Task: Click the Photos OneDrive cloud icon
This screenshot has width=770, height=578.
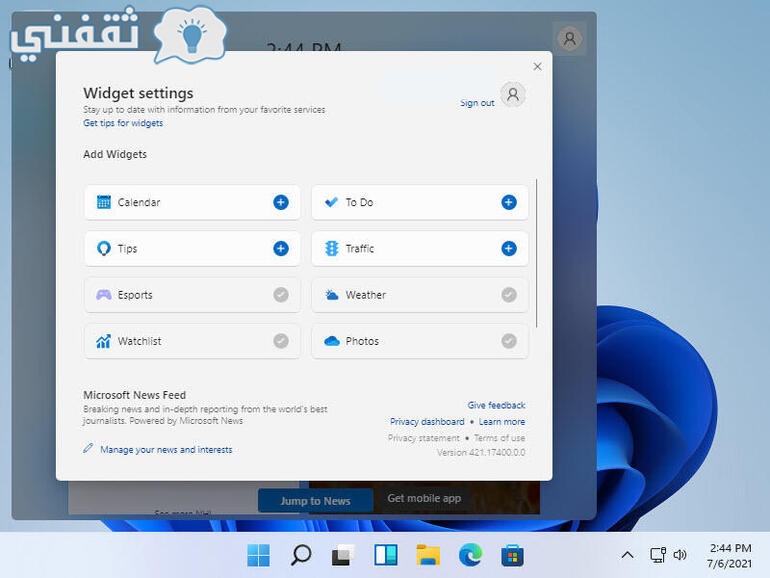Action: pyautogui.click(x=331, y=341)
